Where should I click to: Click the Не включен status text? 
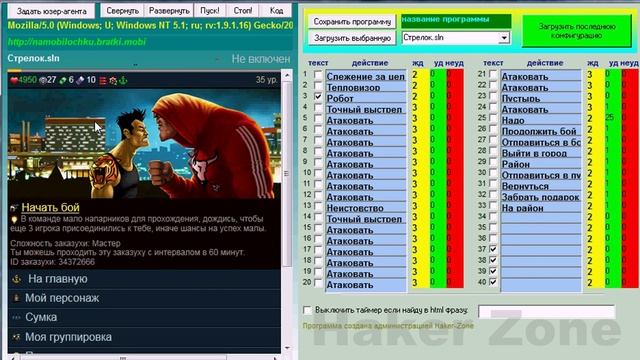click(261, 59)
